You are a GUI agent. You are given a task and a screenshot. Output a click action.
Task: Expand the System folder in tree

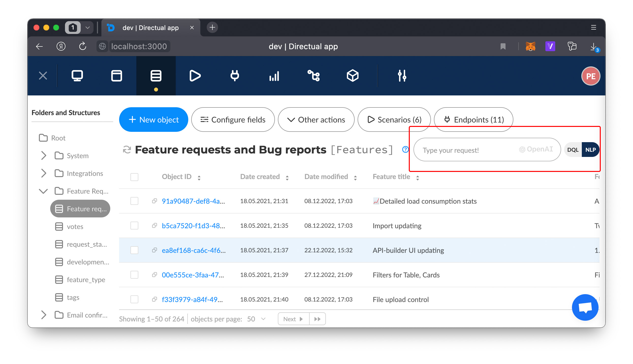tap(44, 155)
